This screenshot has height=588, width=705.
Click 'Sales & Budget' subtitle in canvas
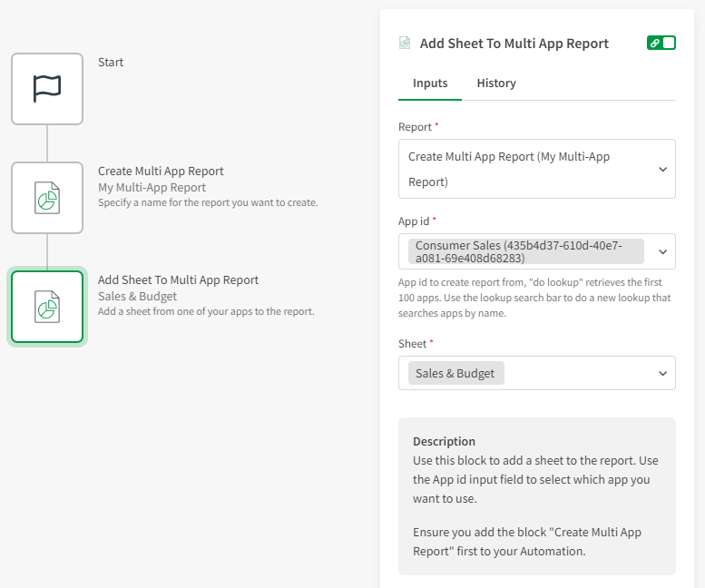point(137,296)
